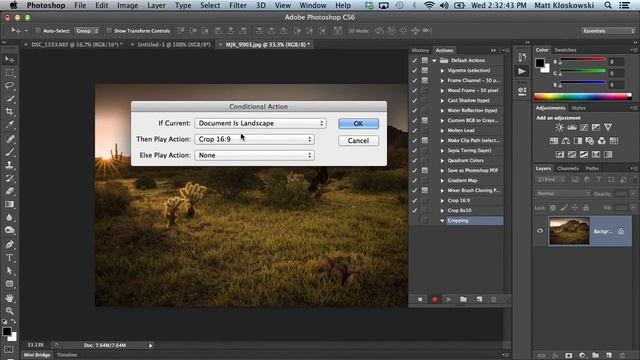Toggle checkmark for Gradient Map action

(414, 180)
